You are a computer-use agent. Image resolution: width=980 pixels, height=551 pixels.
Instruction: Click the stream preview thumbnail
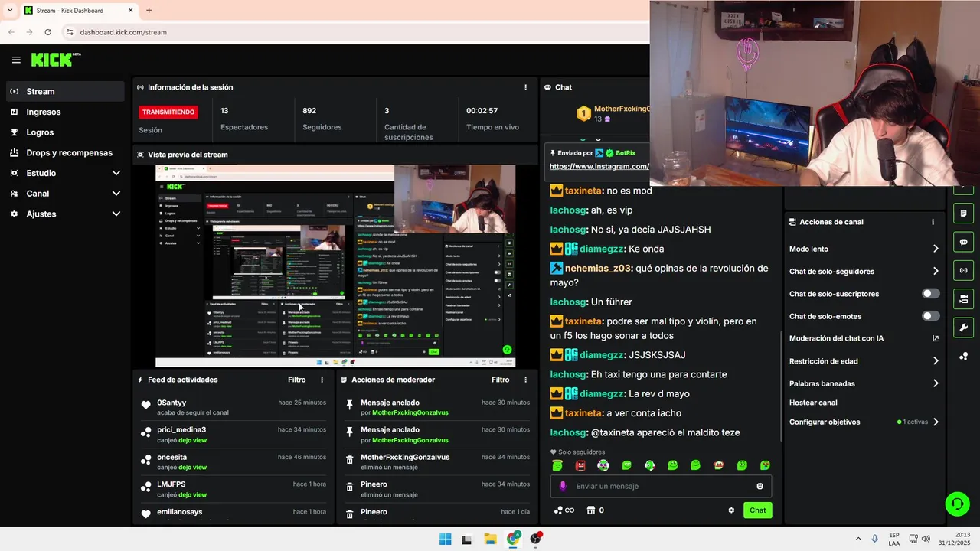pos(335,266)
